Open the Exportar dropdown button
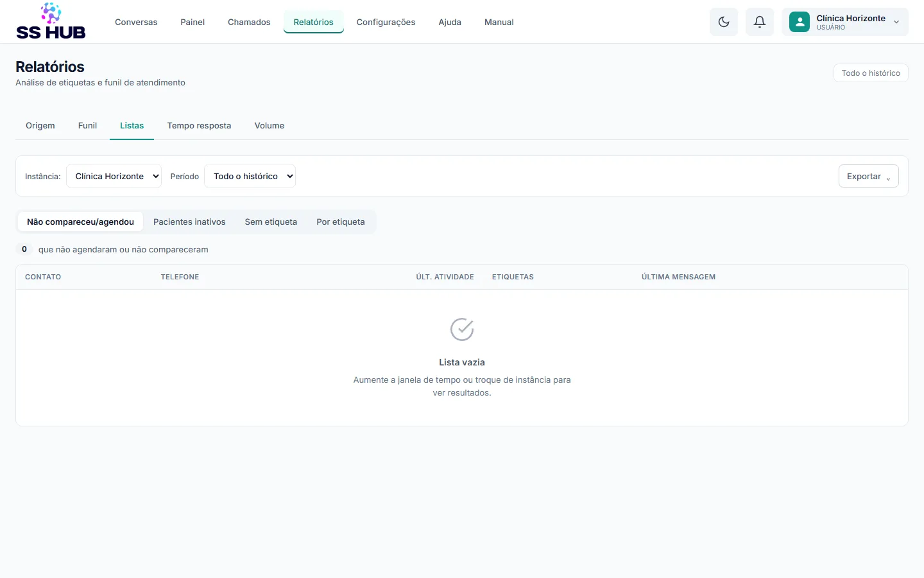 (869, 176)
